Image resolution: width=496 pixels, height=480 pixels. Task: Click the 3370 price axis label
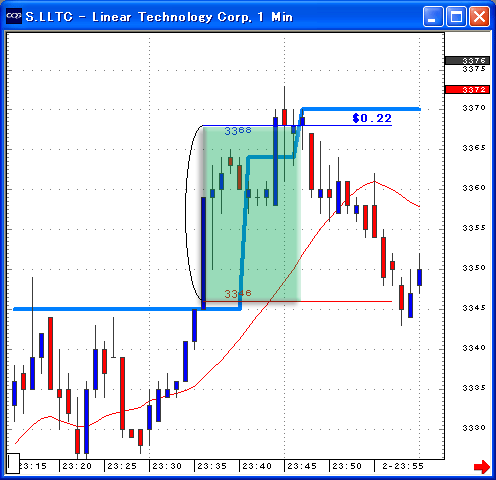click(474, 108)
